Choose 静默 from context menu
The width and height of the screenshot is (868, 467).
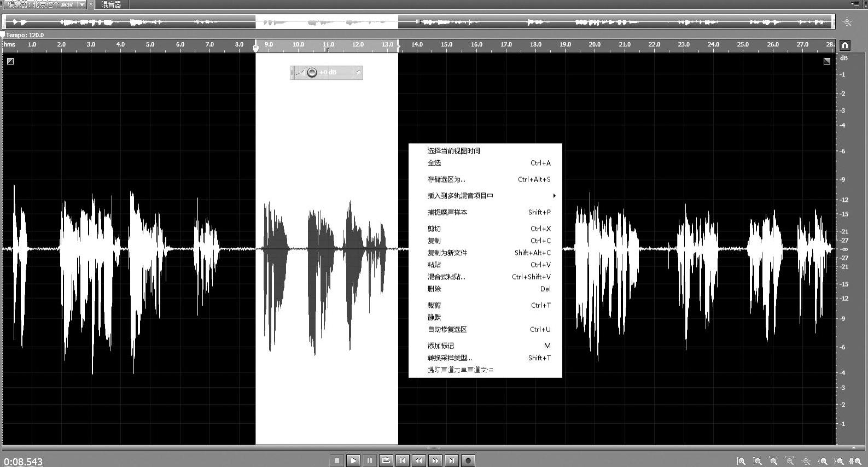point(485,317)
